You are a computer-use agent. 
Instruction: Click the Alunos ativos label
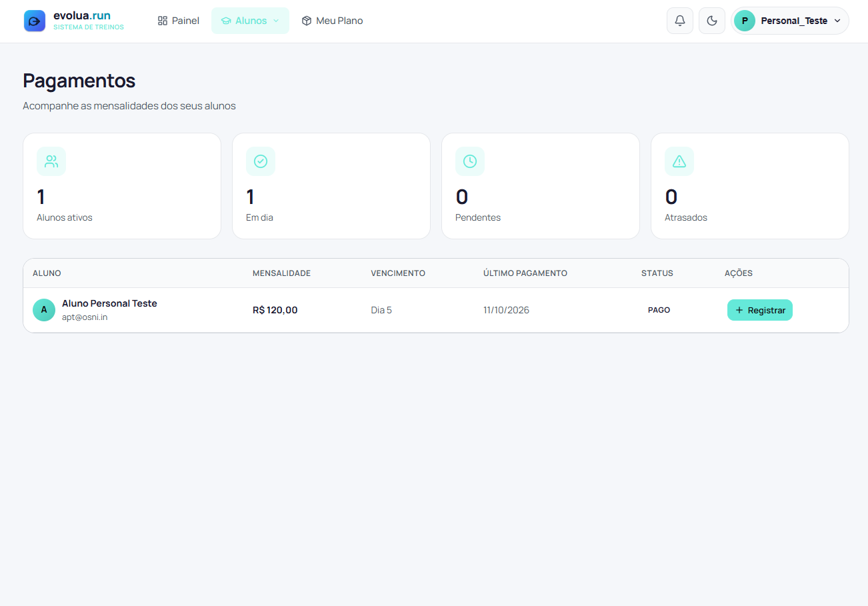(x=65, y=217)
